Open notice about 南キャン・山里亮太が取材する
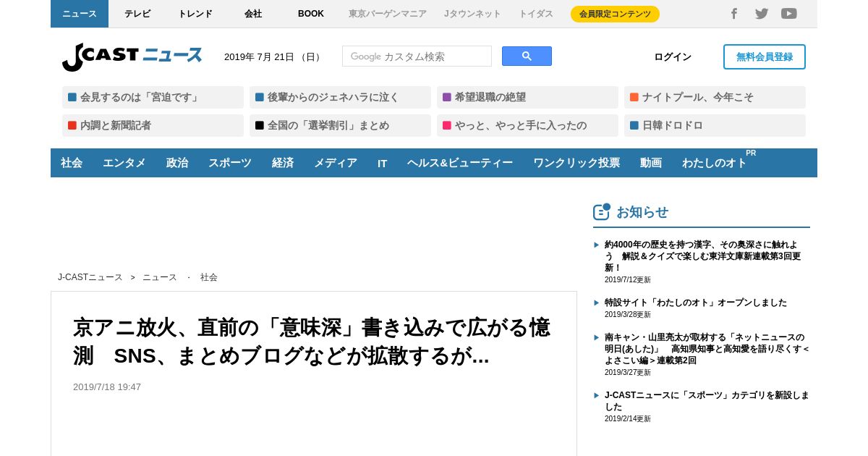The image size is (868, 456). (707, 348)
